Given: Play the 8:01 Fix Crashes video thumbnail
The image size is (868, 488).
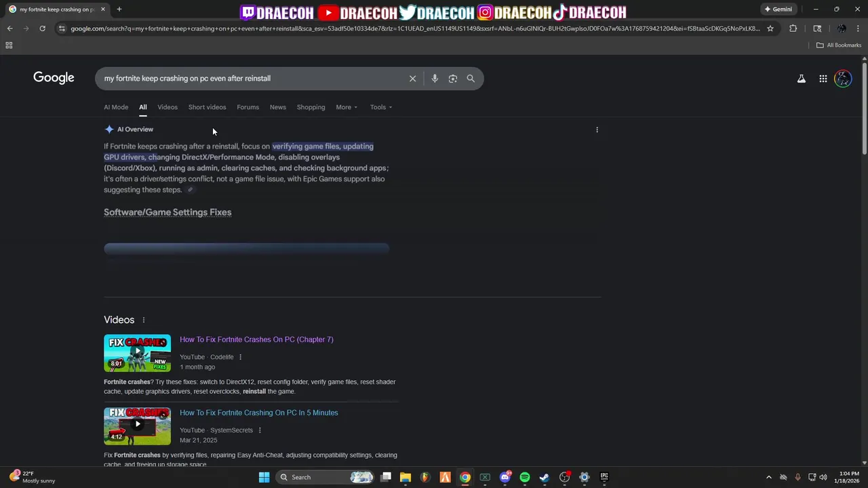Looking at the screenshot, I should [x=137, y=353].
